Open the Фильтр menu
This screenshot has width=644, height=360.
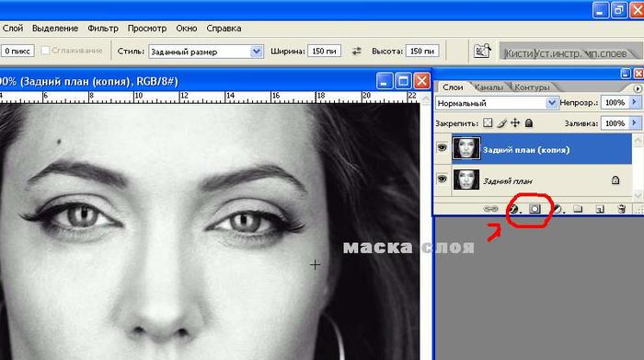pyautogui.click(x=103, y=29)
